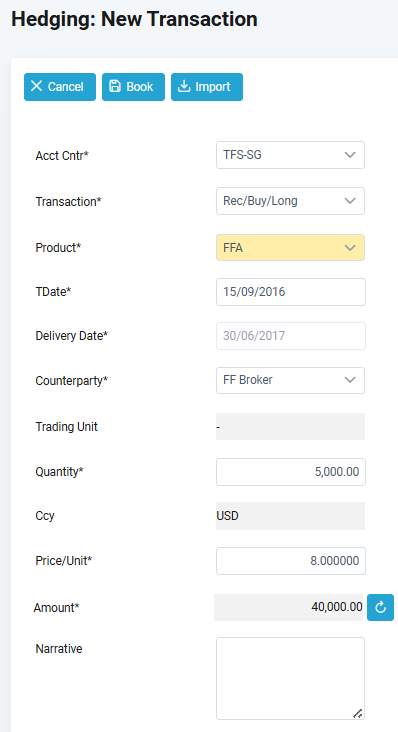Screen dimensions: 398x732
Task: Expand the Transaction Rec/Buy/Long dropdown
Action: coord(290,201)
